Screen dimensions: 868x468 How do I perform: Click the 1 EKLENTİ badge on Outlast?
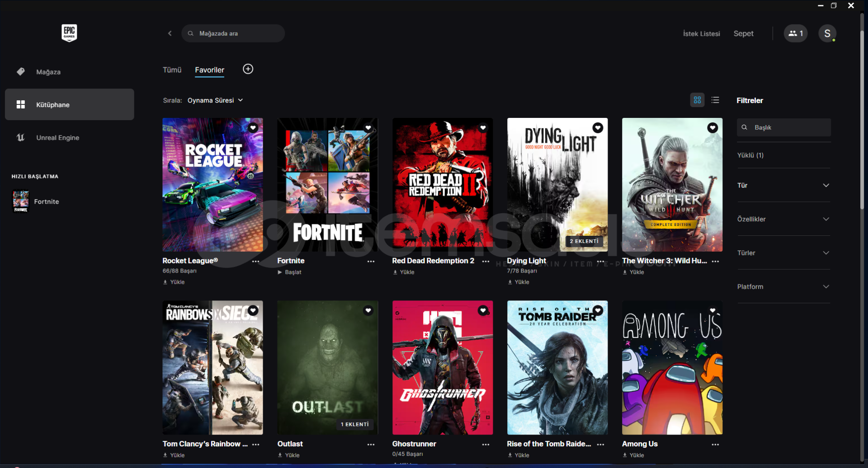(x=355, y=424)
